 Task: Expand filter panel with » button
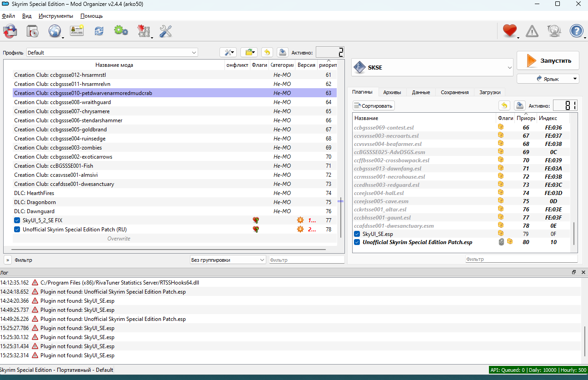point(8,260)
